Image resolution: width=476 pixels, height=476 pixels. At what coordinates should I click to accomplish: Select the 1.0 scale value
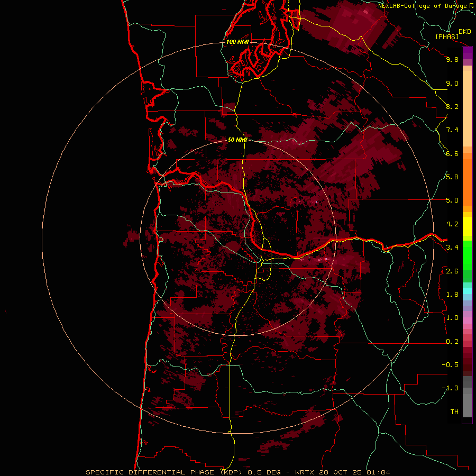click(452, 318)
